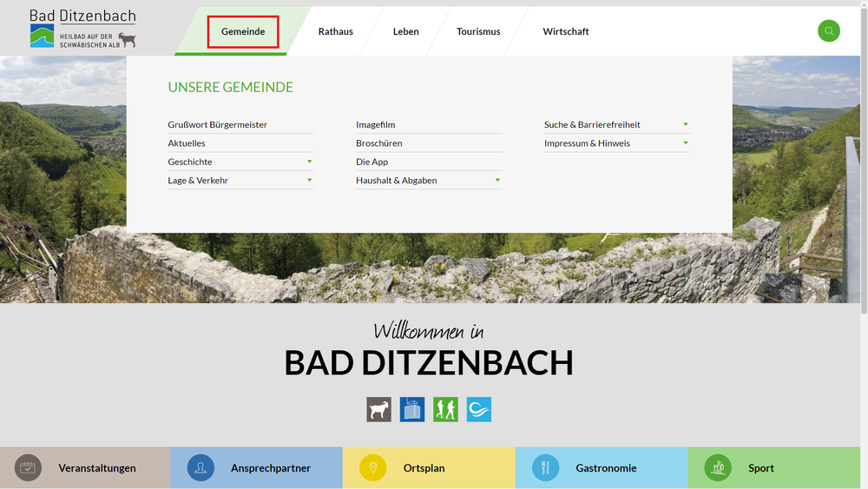This screenshot has width=868, height=489.
Task: Open the Geschichte link
Action: (x=190, y=162)
